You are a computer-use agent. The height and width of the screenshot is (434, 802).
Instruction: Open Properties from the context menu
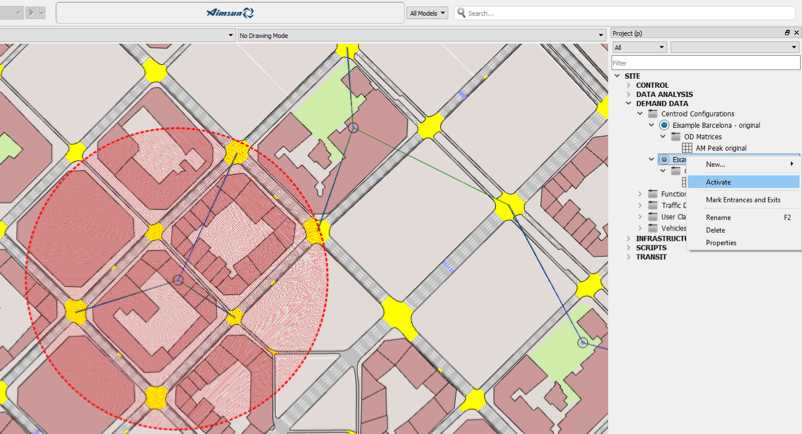(744, 243)
